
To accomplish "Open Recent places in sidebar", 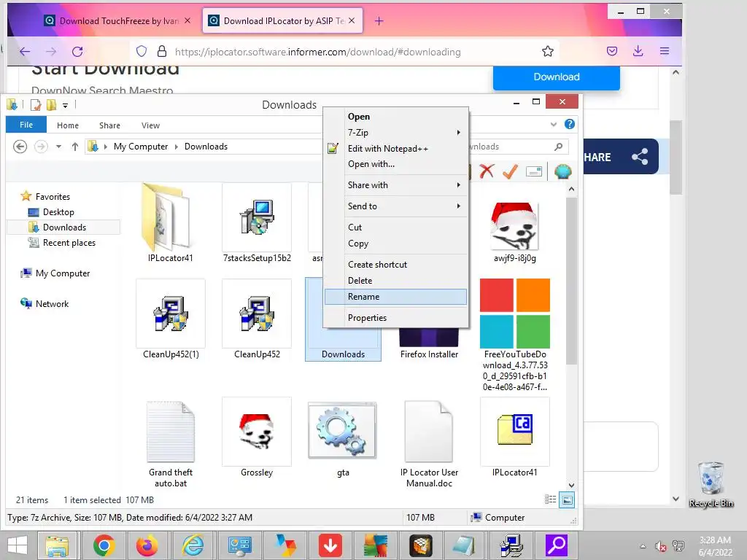I will [69, 242].
